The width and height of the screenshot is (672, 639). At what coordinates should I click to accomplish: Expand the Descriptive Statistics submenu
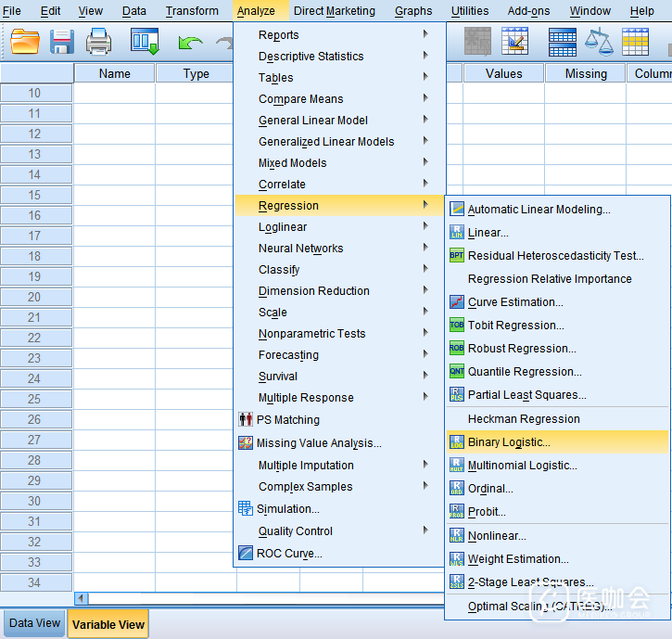click(311, 57)
